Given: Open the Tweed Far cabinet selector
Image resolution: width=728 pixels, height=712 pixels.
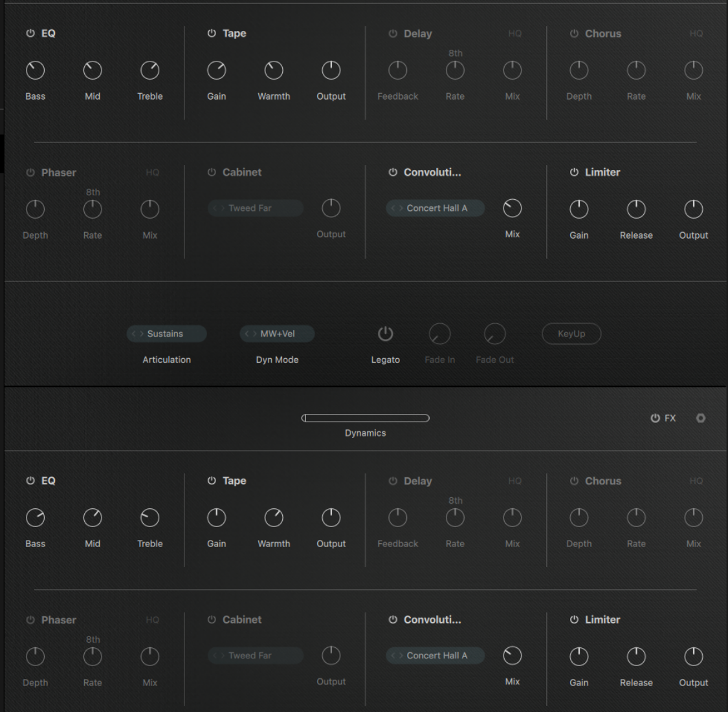Looking at the screenshot, I should coord(255,208).
